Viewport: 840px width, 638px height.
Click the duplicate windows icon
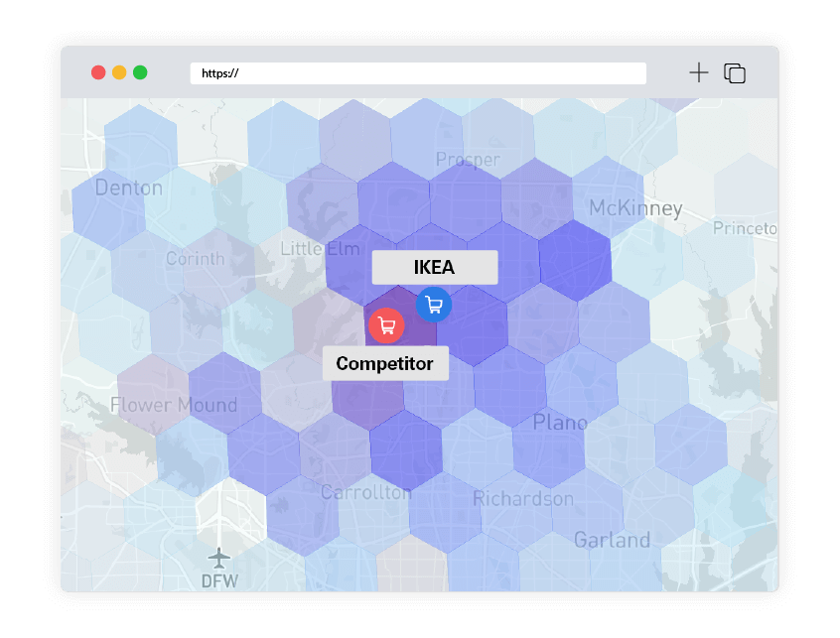point(735,73)
